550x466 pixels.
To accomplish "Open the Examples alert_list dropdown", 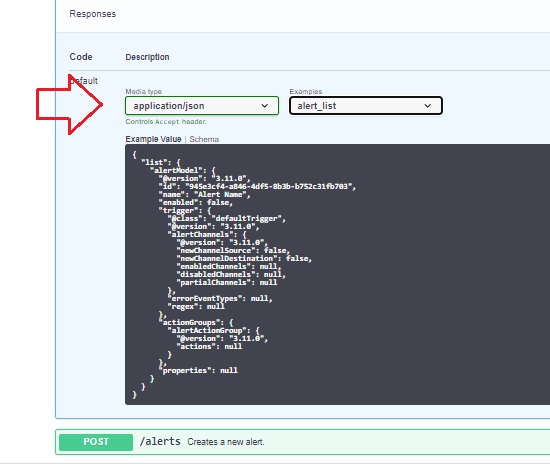I will [365, 106].
